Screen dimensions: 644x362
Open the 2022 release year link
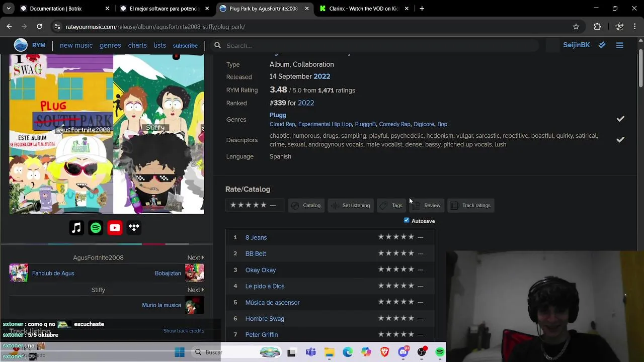coord(322,76)
